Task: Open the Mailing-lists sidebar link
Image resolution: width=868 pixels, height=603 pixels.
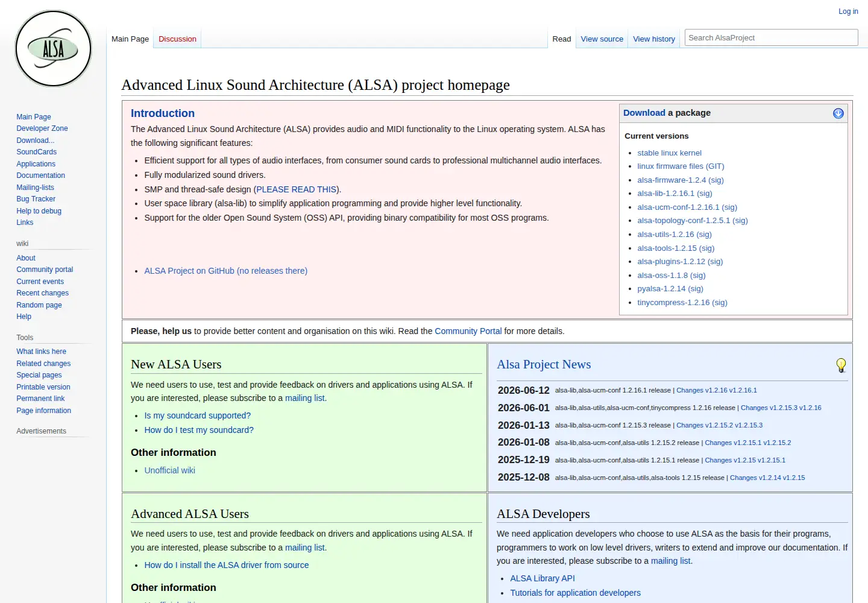Action: pos(35,188)
